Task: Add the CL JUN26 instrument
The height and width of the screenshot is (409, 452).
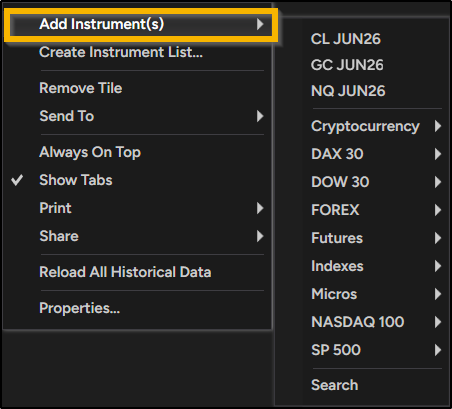Action: (362, 39)
